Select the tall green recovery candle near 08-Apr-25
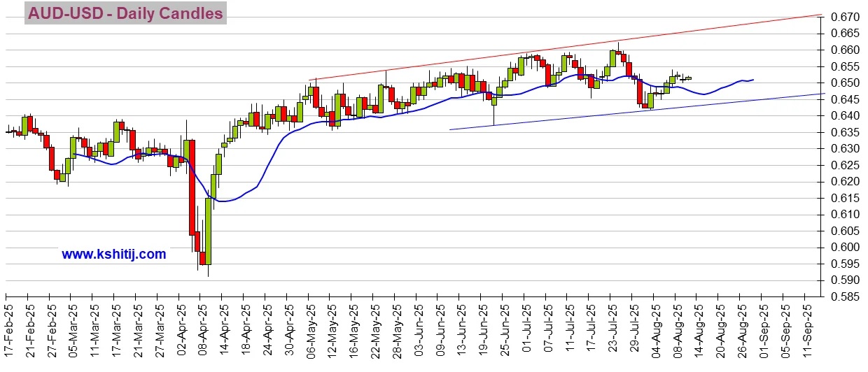 [x=208, y=231]
